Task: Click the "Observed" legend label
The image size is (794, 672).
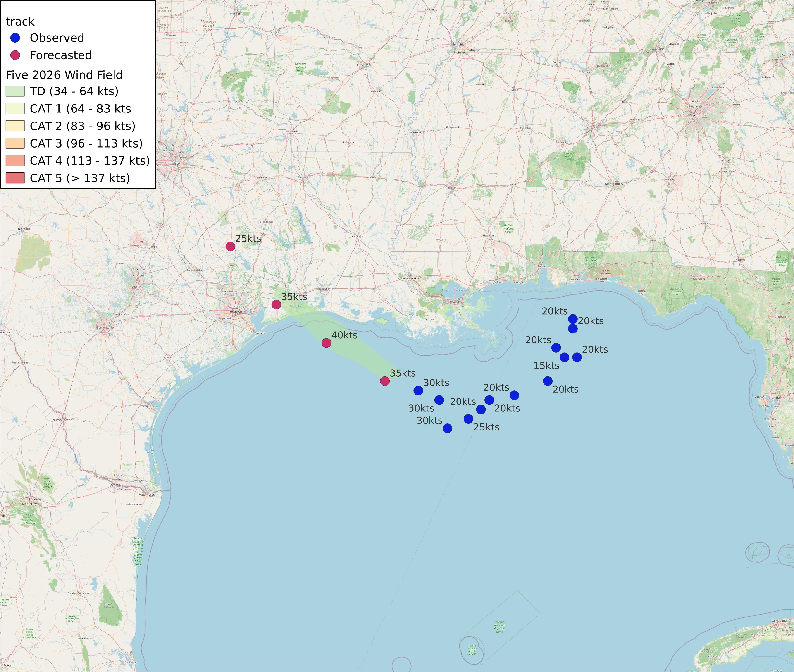Action: pos(57,38)
